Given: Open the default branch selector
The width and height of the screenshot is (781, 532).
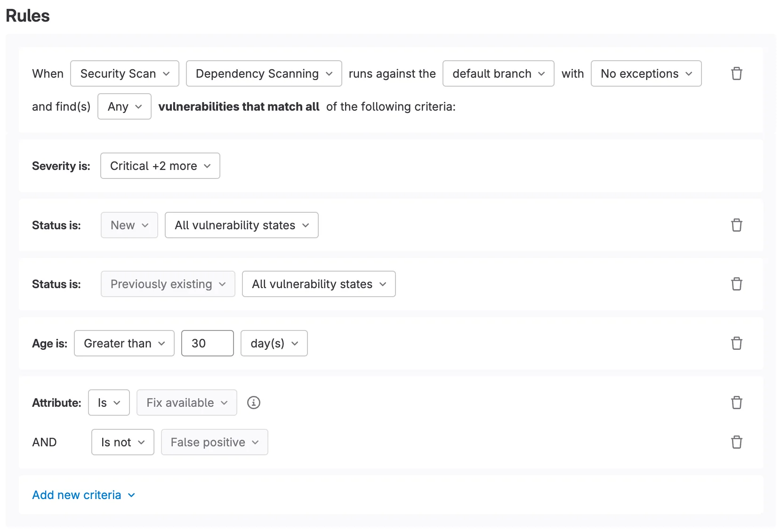Looking at the screenshot, I should click(498, 73).
